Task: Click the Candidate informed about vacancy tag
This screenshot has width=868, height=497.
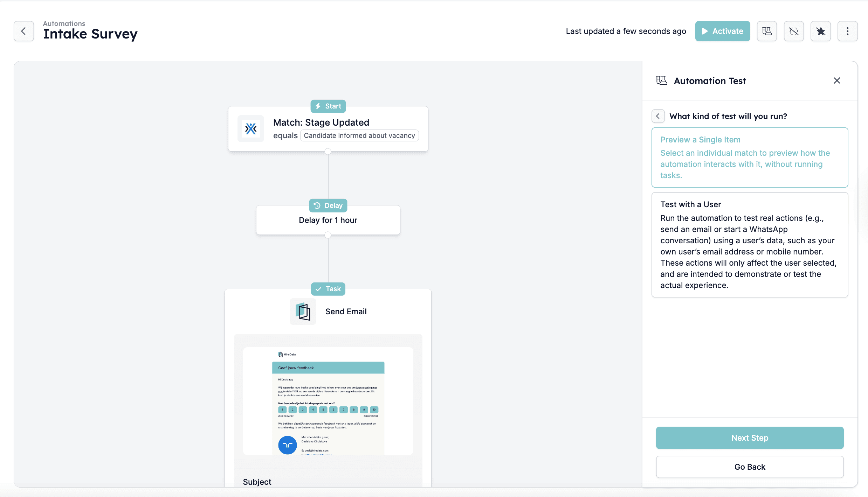Action: pos(359,136)
